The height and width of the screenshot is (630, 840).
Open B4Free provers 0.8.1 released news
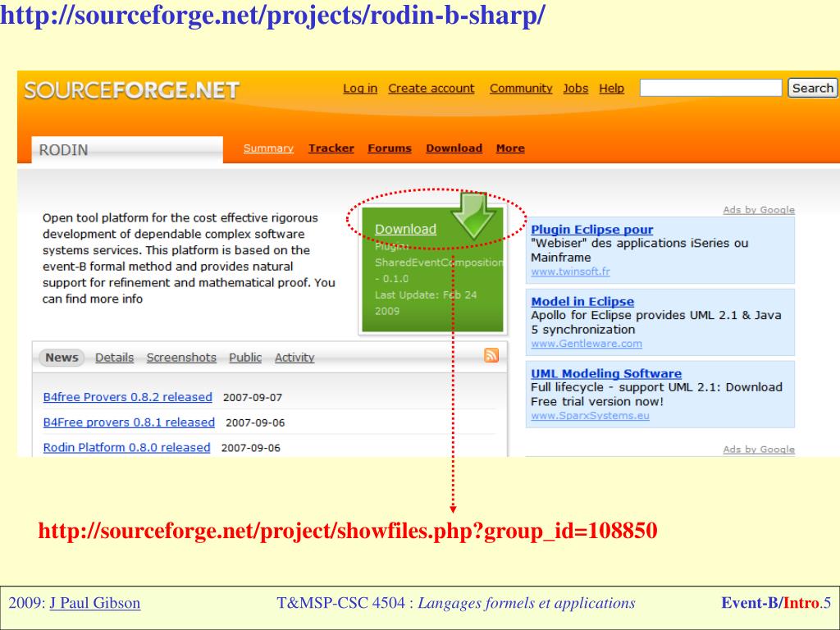click(x=129, y=422)
